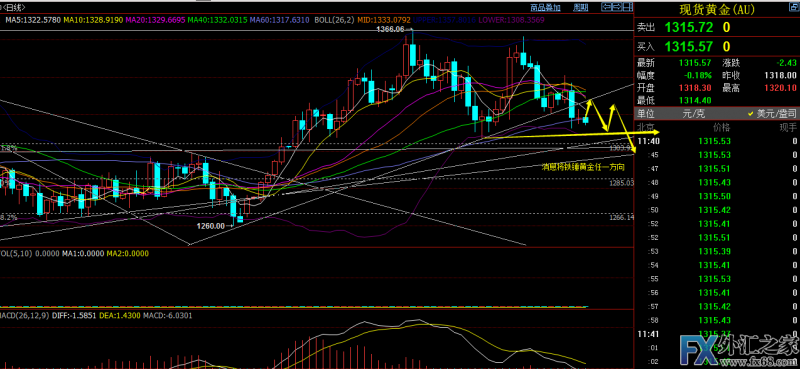Select the :48 tick price 1315.43

tap(714, 182)
